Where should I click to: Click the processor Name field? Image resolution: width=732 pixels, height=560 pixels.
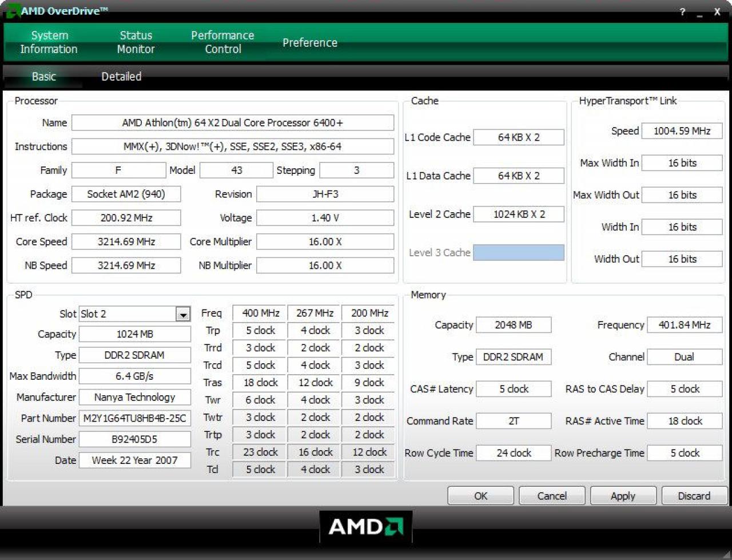pos(233,123)
